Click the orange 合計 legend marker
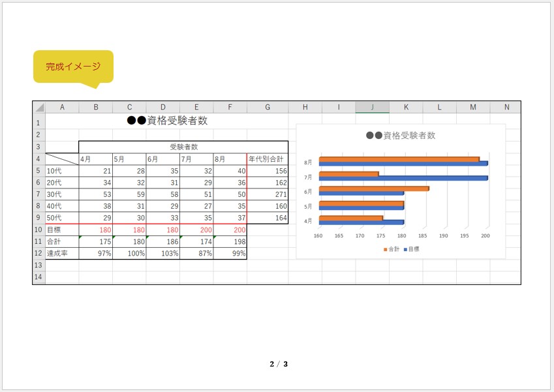The image size is (554, 392). pos(385,249)
